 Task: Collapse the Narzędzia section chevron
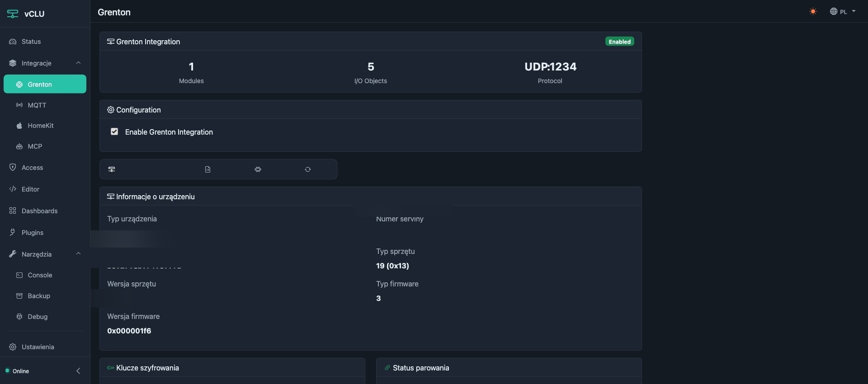pyautogui.click(x=78, y=254)
